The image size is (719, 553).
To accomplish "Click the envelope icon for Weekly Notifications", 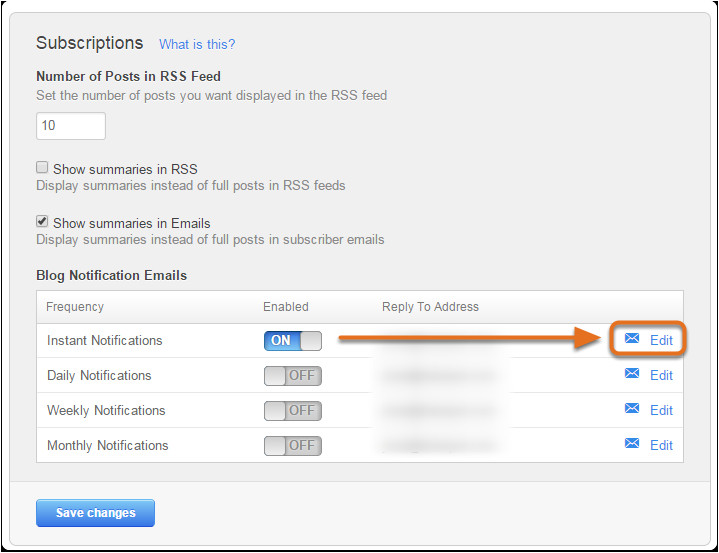I will [x=631, y=409].
